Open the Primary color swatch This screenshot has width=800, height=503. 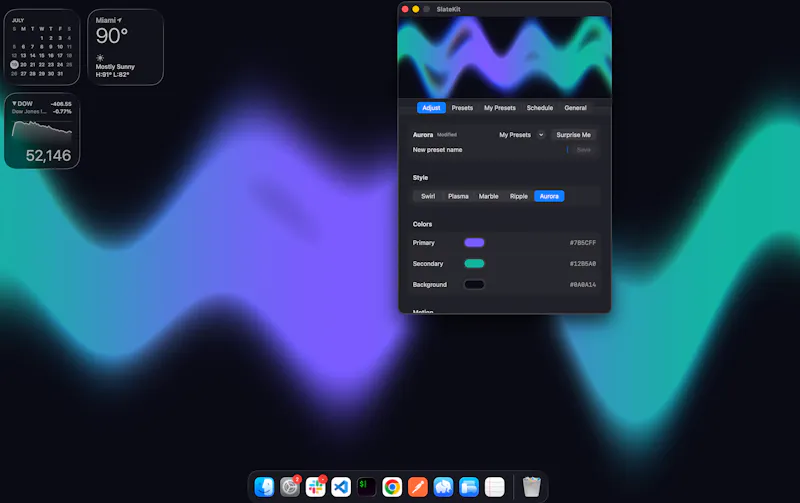click(x=474, y=242)
